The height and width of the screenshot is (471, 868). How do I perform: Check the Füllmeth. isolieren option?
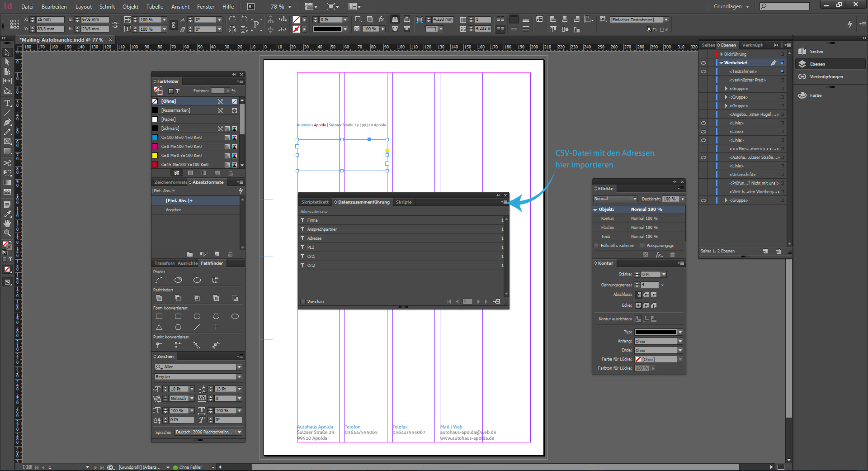point(596,246)
